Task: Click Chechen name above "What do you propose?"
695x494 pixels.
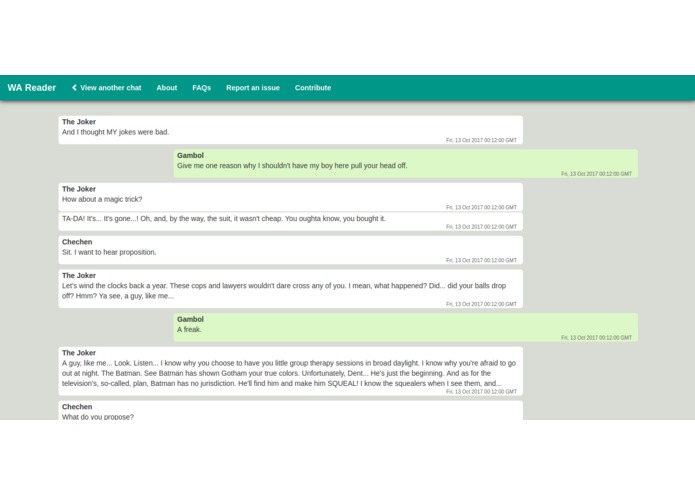Action: coord(77,407)
